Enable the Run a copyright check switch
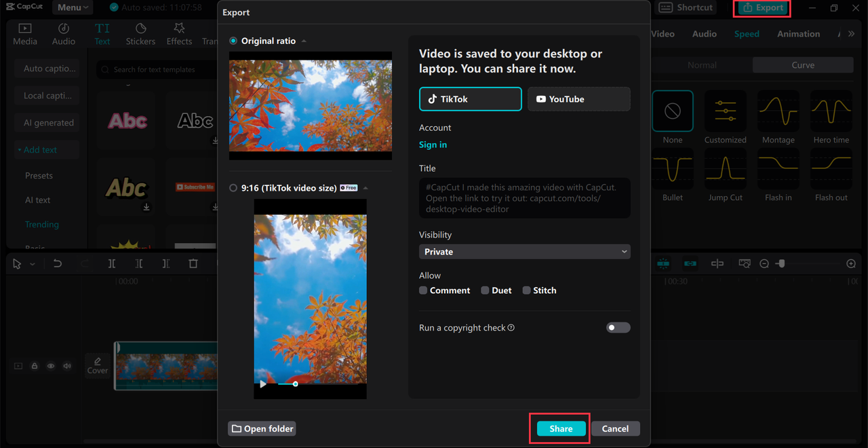This screenshot has width=868, height=448. [x=618, y=328]
